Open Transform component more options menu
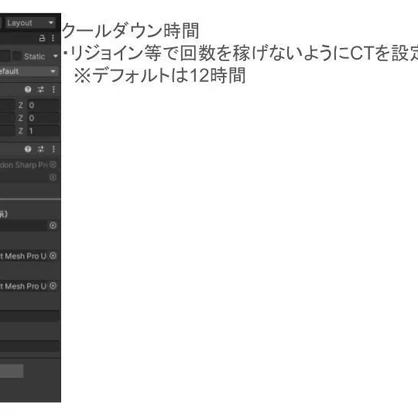Image resolution: width=418 pixels, height=418 pixels. point(53,89)
